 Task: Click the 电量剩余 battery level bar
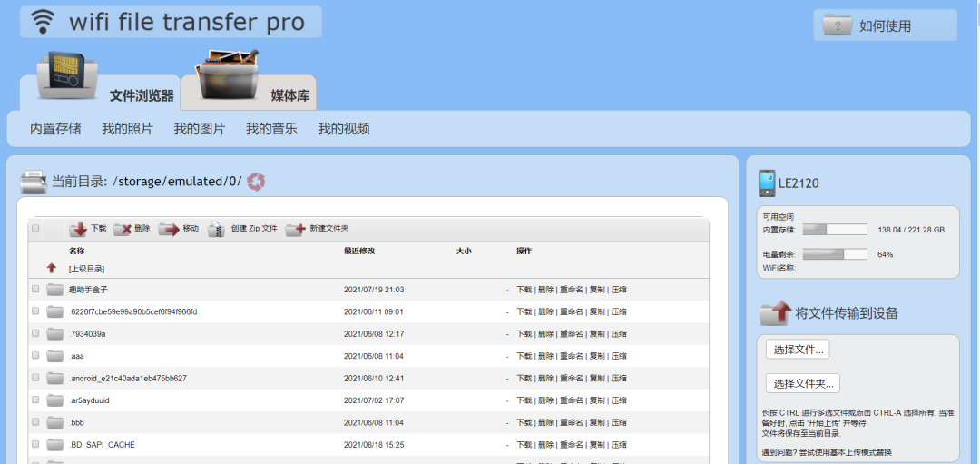coord(835,254)
